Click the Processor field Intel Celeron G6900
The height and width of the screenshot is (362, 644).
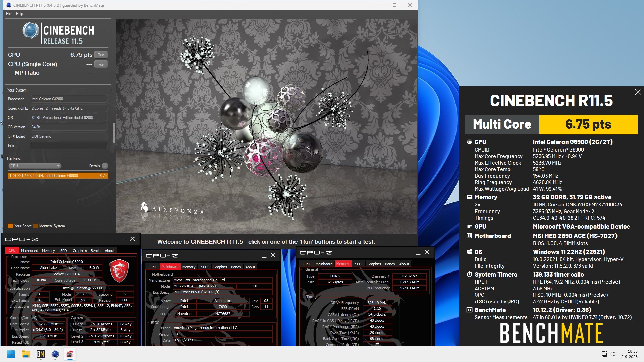pyautogui.click(x=69, y=99)
